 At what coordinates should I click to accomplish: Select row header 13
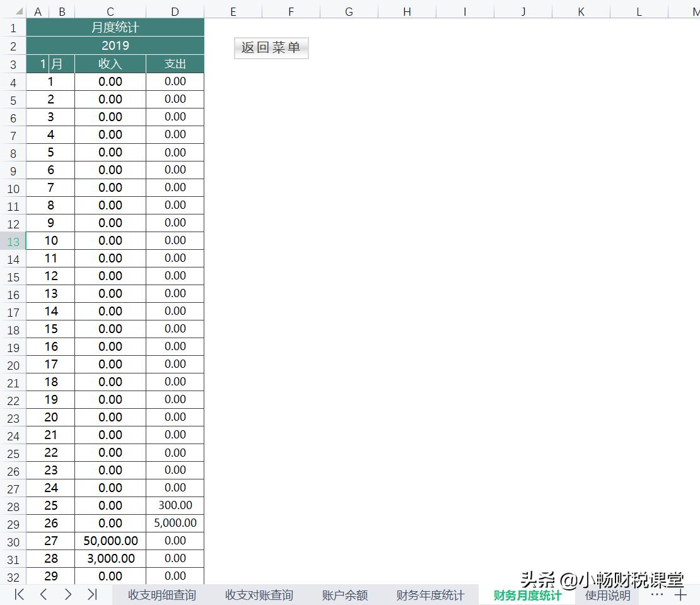13,240
